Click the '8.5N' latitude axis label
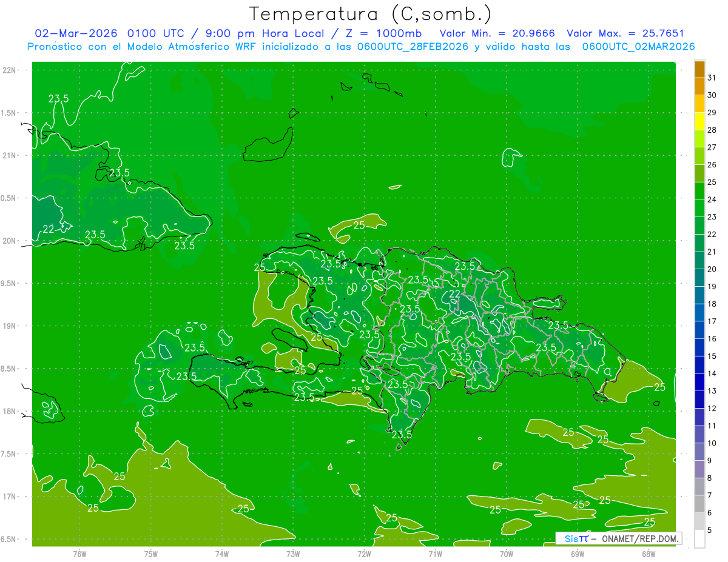 9,369
